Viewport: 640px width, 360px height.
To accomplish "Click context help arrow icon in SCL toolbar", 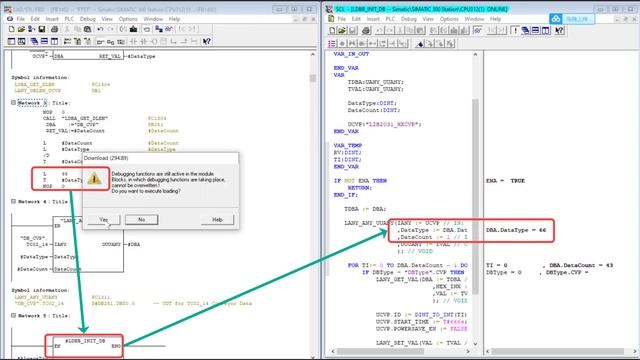I will tap(559, 30).
